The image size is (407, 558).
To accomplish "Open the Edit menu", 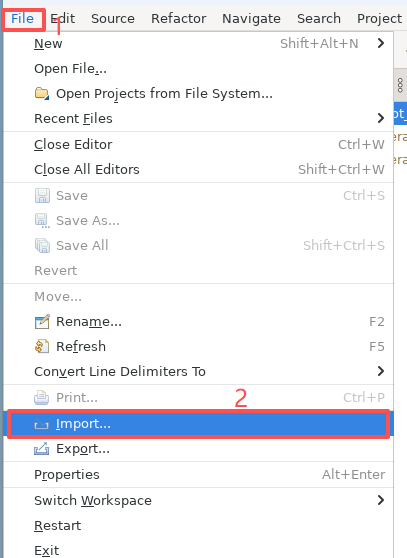I will click(62, 19).
